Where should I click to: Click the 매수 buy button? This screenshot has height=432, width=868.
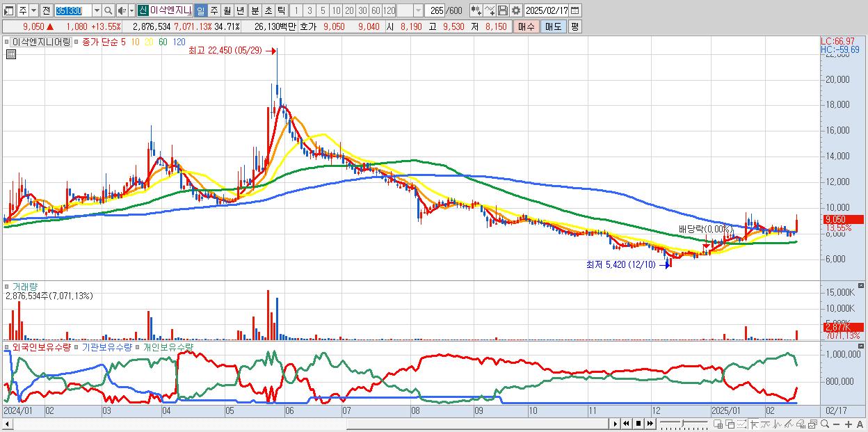pos(527,26)
